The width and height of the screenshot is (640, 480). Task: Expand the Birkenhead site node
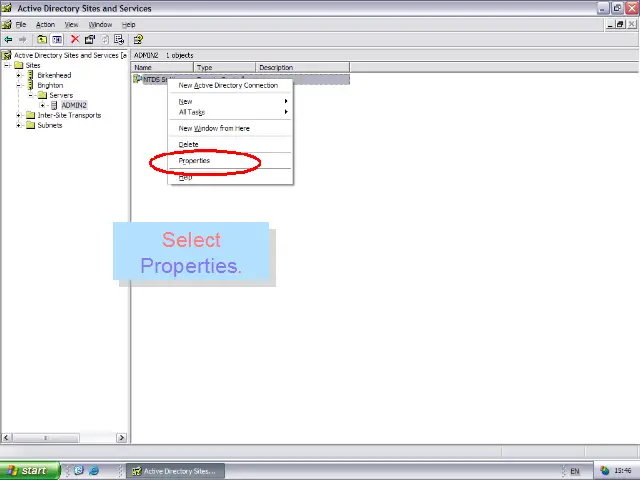(x=18, y=75)
